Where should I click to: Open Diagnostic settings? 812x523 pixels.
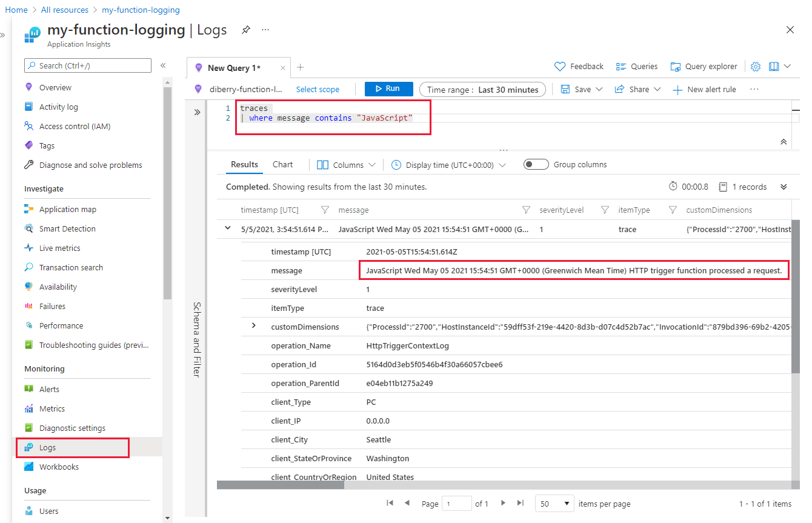[72, 428]
